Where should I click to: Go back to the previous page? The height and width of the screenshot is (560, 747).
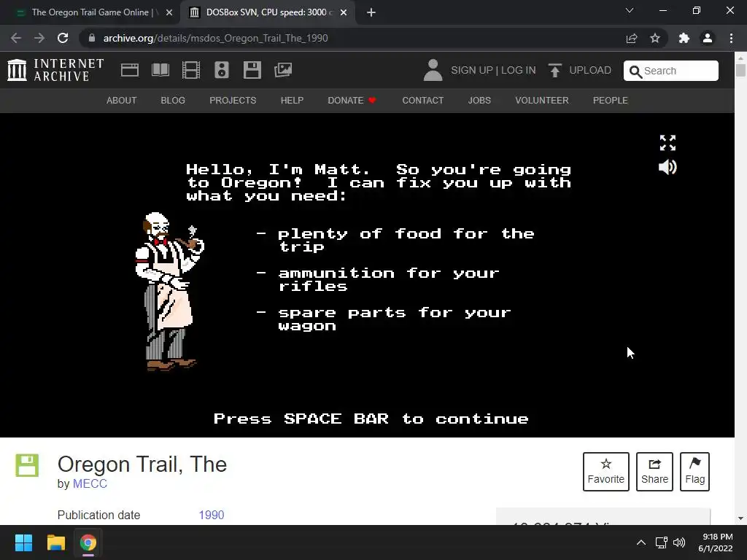coord(16,38)
